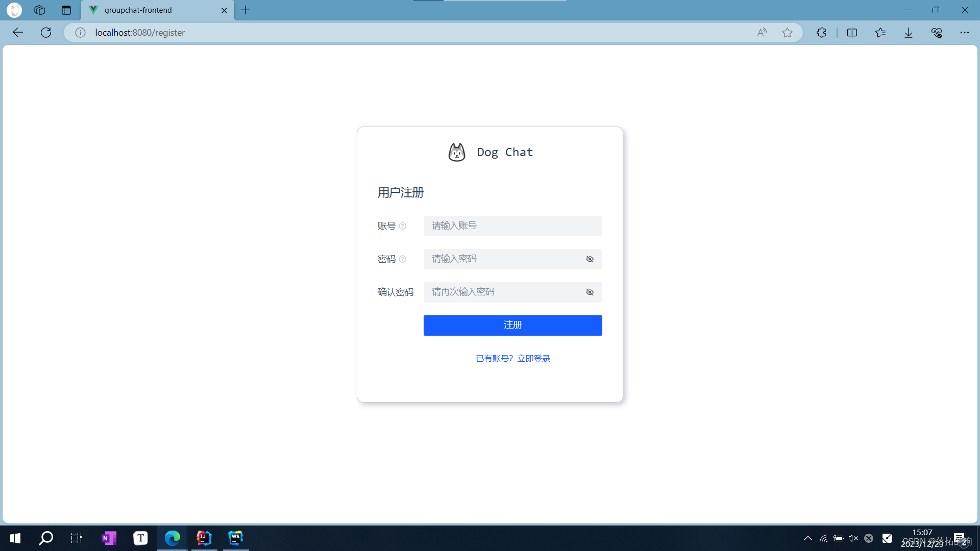Click the password field help question icon
980x551 pixels.
point(403,259)
